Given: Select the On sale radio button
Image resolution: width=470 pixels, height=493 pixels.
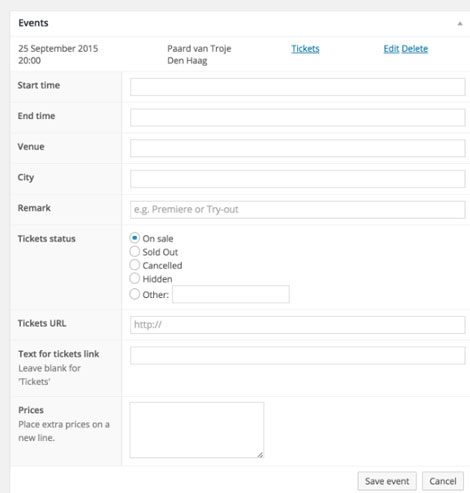Looking at the screenshot, I should pyautogui.click(x=134, y=238).
